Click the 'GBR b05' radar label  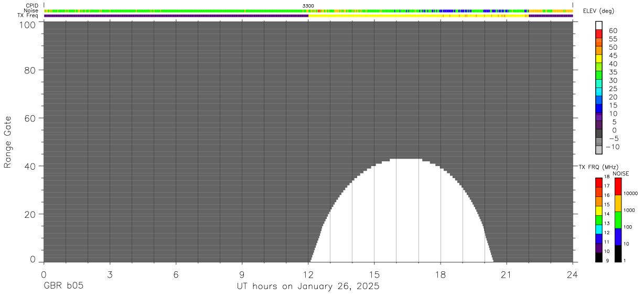tap(63, 287)
